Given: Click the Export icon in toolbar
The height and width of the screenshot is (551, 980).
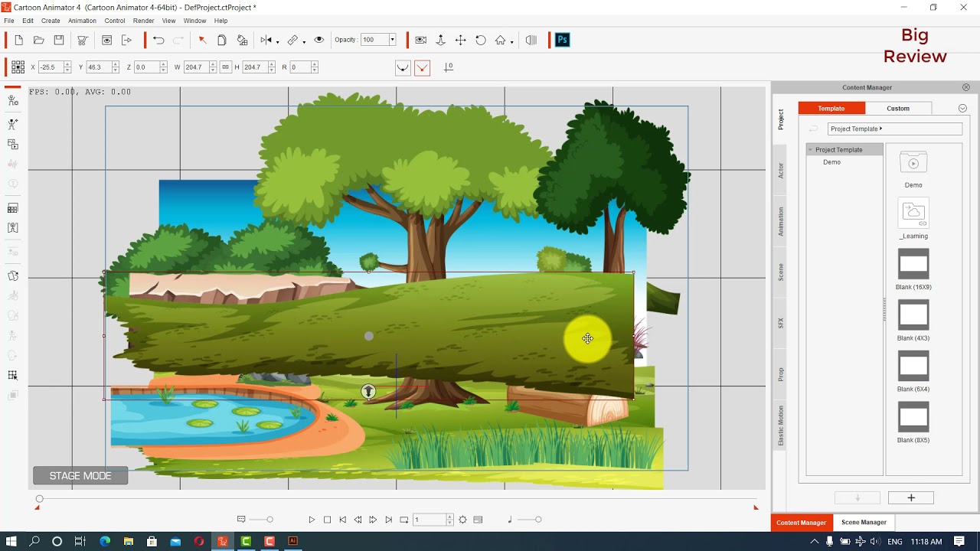Looking at the screenshot, I should [x=127, y=40].
